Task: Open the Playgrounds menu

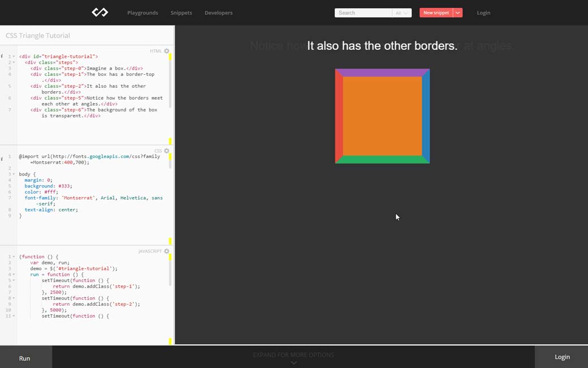Action: pos(142,12)
